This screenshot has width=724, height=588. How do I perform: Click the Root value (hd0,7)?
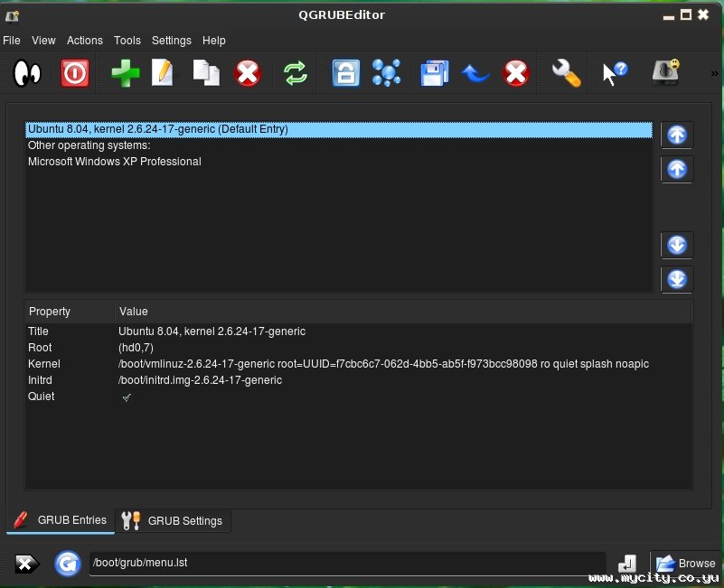[136, 348]
